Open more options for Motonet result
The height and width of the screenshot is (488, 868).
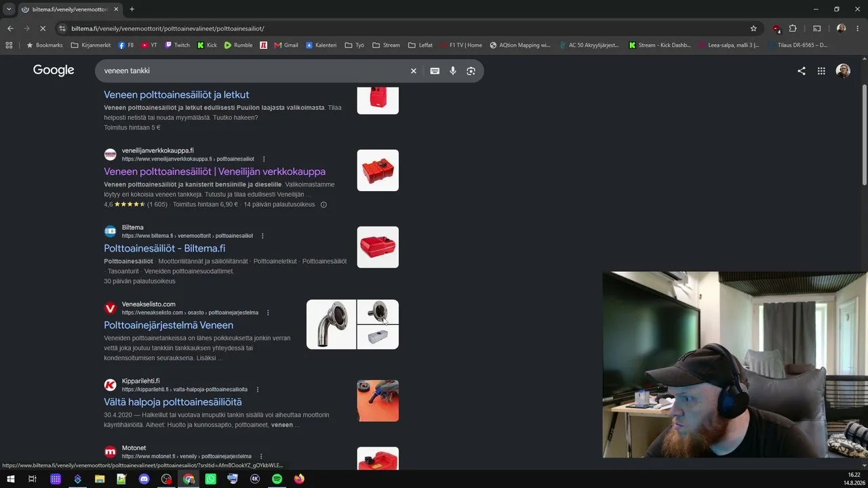point(261,457)
